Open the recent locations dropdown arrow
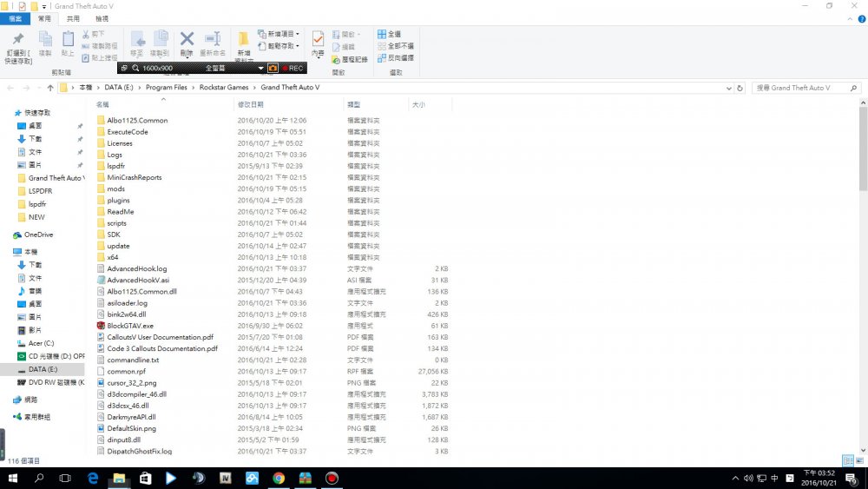The height and width of the screenshot is (489, 868). (x=39, y=88)
